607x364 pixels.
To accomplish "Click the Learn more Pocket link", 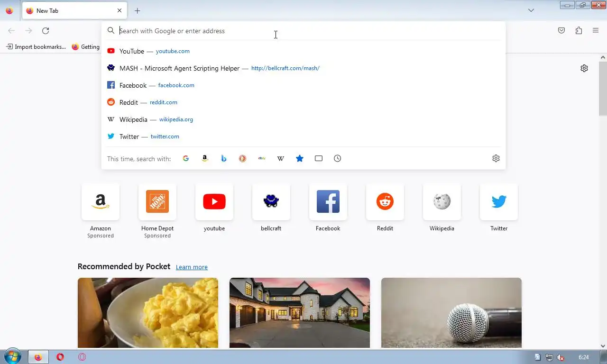I will pos(192,267).
